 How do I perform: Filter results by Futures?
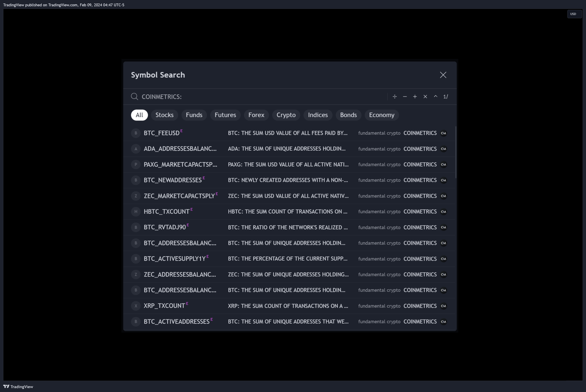(225, 115)
